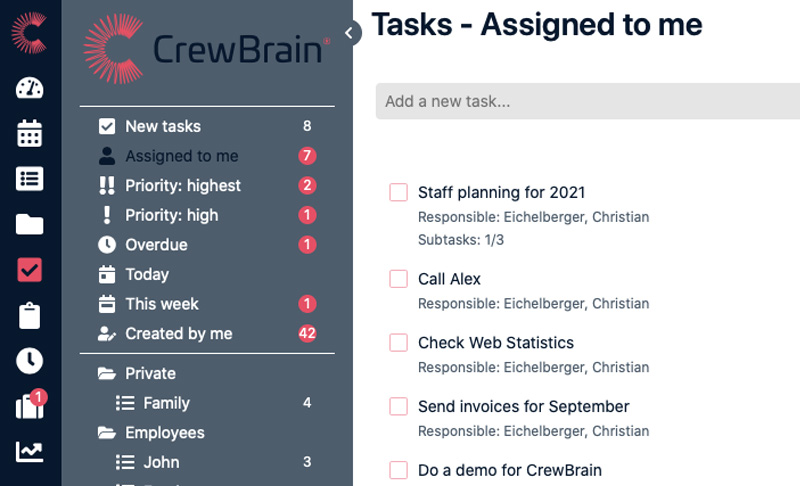Image resolution: width=800 pixels, height=486 pixels.
Task: Open the calendar icon in left rail
Action: pyautogui.click(x=30, y=133)
